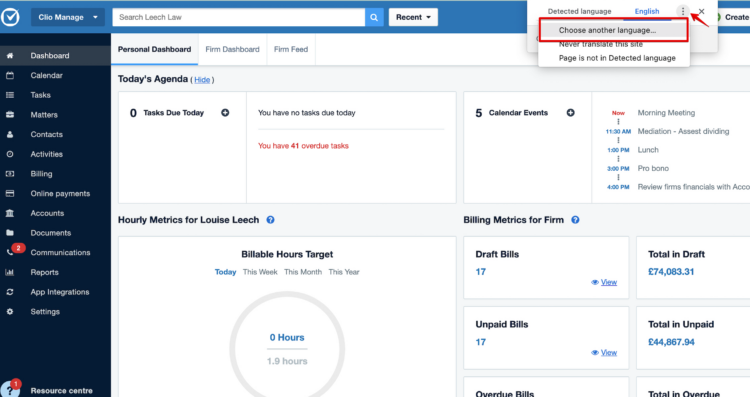Screen dimensions: 750x397
Task: Click the 41 overdue tasks message
Action: coord(303,146)
